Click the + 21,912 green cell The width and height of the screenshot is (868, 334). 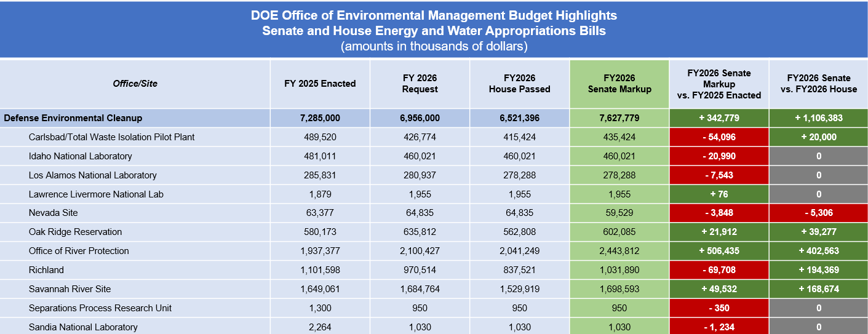[719, 232]
